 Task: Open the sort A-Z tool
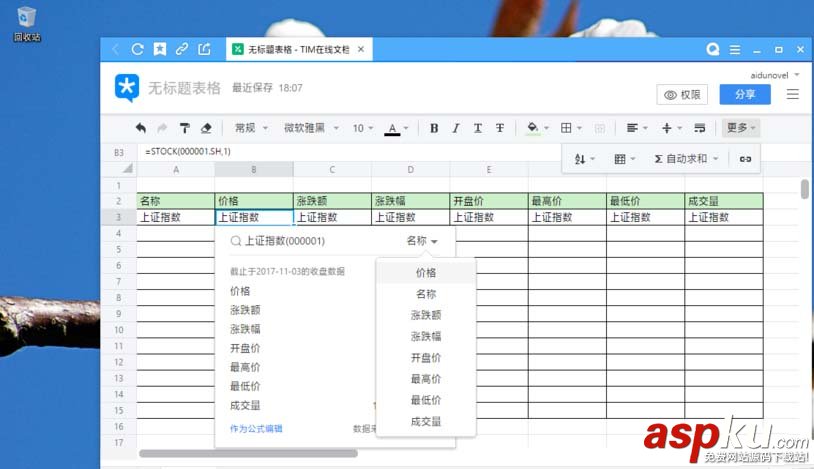584,159
